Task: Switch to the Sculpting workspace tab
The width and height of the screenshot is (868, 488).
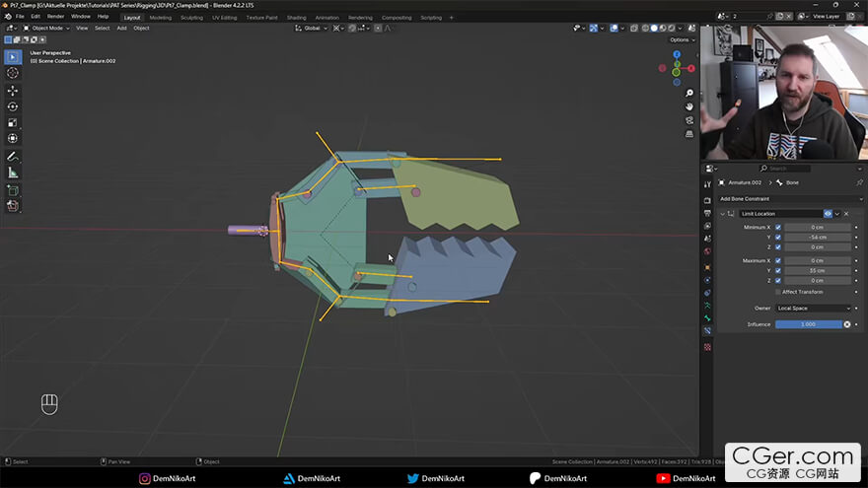Action: 191,17
